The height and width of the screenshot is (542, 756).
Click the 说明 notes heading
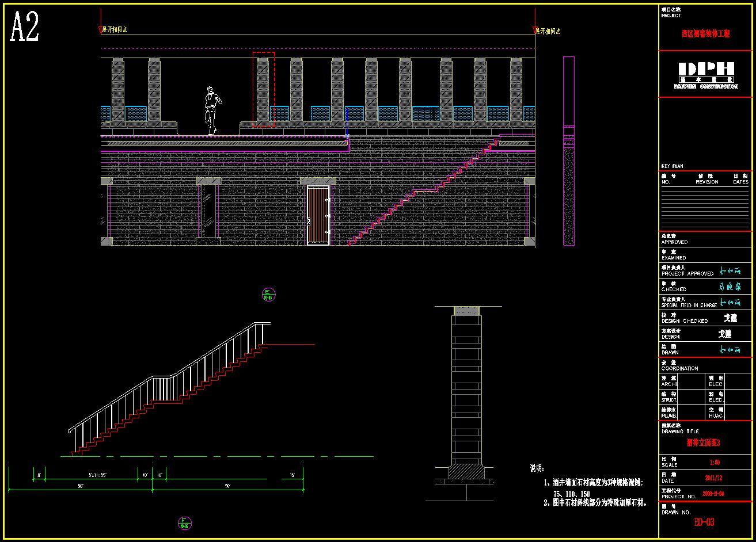537,468
